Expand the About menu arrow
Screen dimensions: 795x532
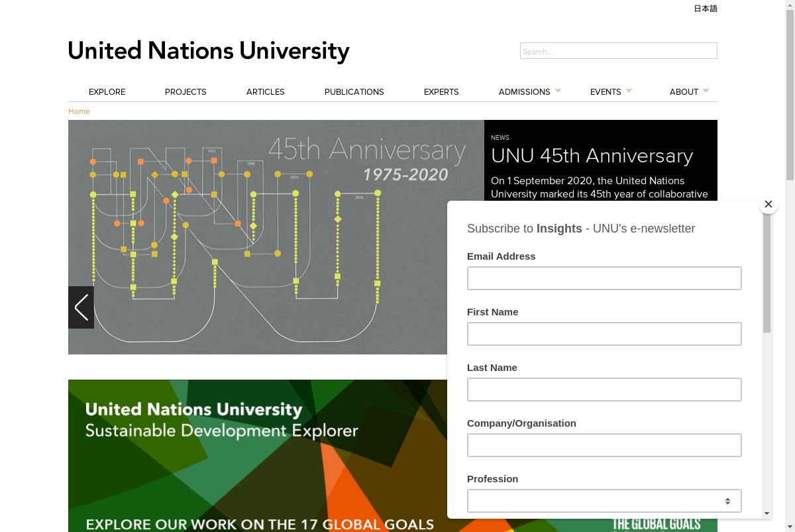(706, 90)
